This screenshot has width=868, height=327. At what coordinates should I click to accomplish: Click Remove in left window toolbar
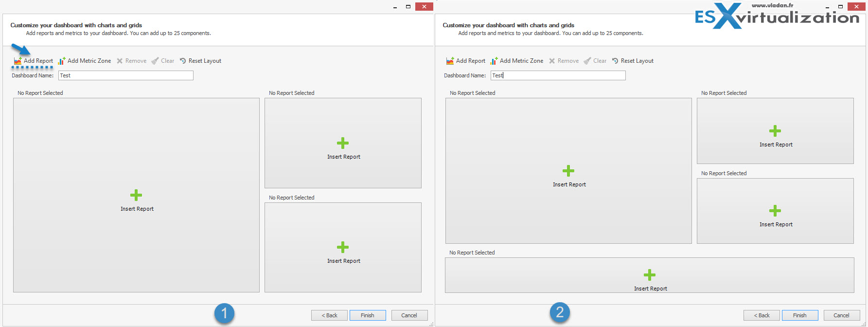pos(131,61)
